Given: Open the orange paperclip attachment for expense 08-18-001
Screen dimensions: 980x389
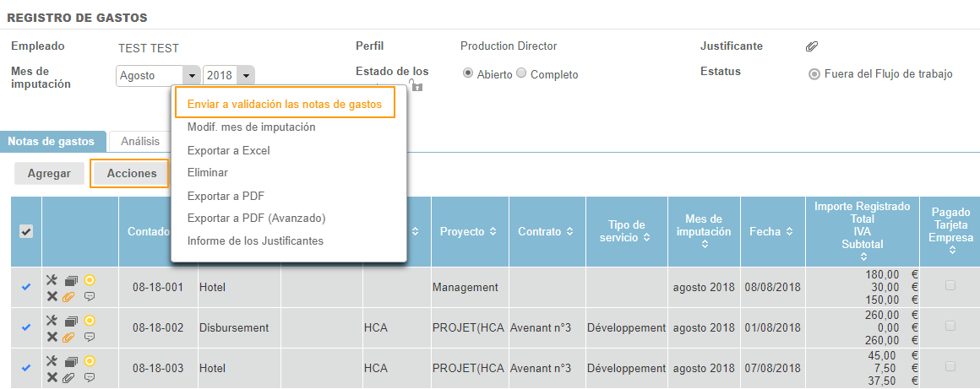Looking at the screenshot, I should click(x=70, y=296).
